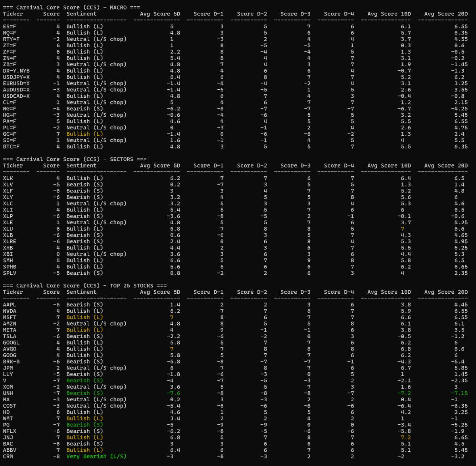The image size is (476, 466).
Task: Click the LLY ticker
Action: (x=8, y=374)
